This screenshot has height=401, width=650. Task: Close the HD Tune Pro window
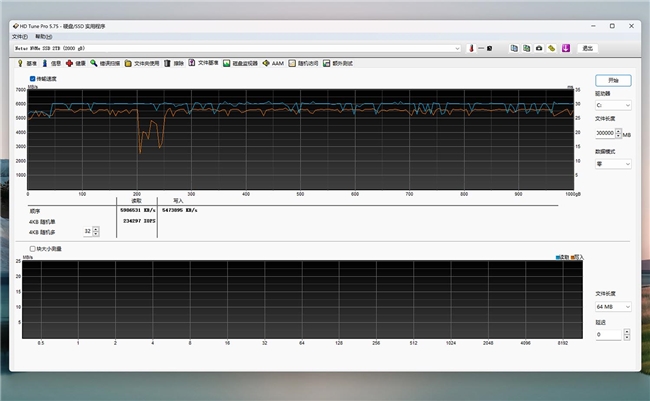pyautogui.click(x=631, y=26)
